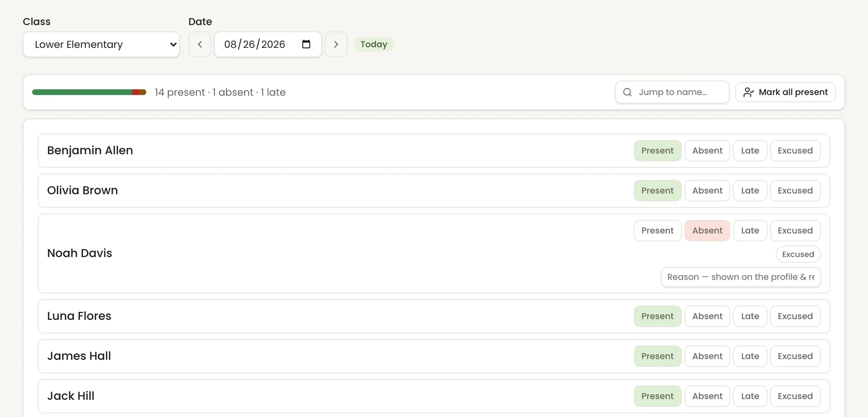Image resolution: width=868 pixels, height=417 pixels.
Task: Mark Benjamin Allen as Late
Action: point(750,151)
